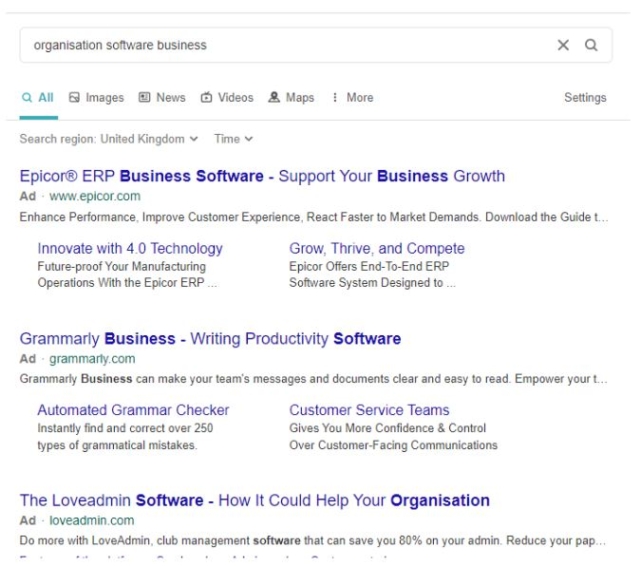Expand the More options menu
640x566 pixels.
[x=352, y=98]
